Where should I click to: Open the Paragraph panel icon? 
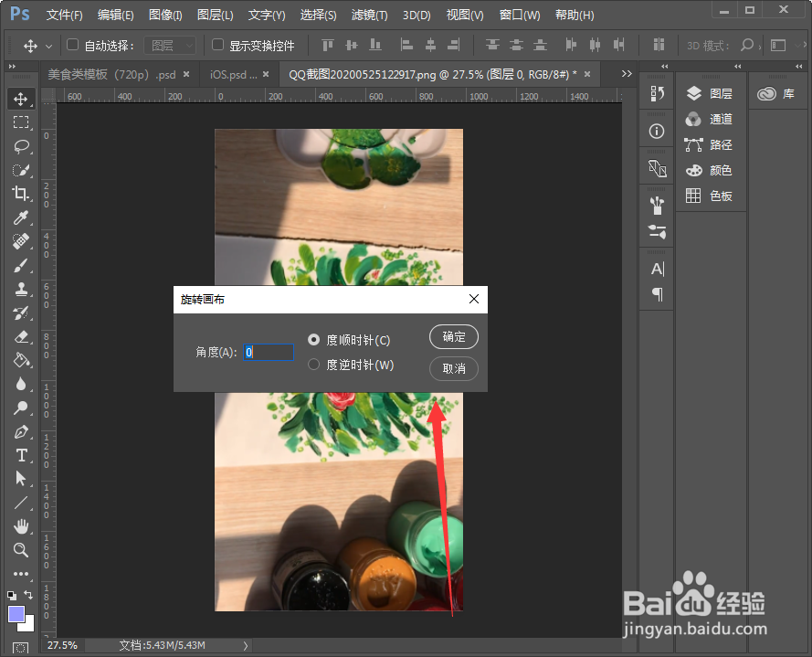point(657,294)
